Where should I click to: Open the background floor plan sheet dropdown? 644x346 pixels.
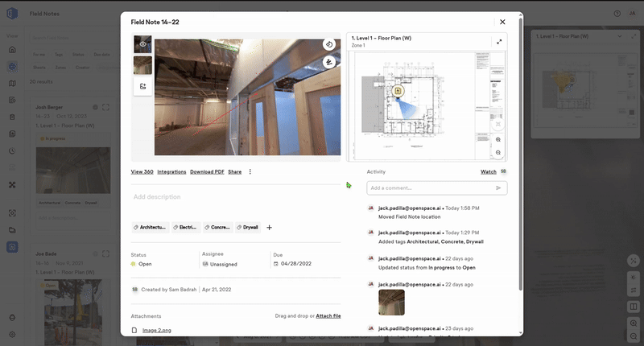620,36
